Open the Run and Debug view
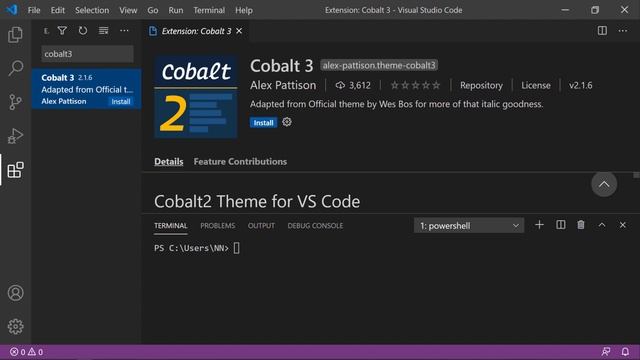Viewport: 640px width, 360px height. coord(15,136)
